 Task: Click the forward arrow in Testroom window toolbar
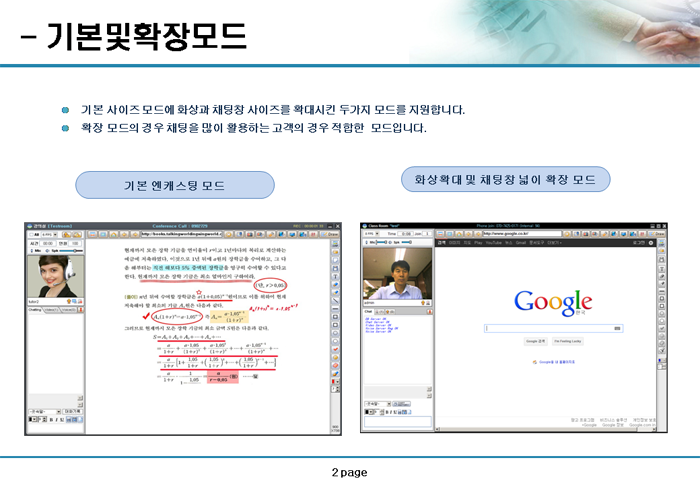[135, 234]
